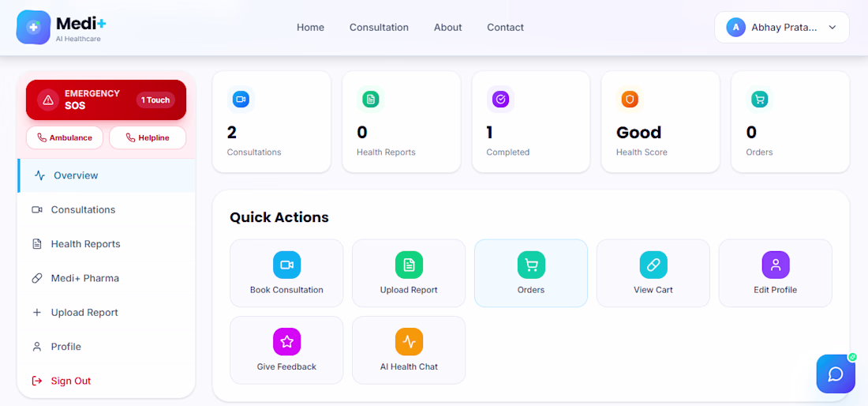Screen dimensions: 868x406
Task: Click the green document icon for Upload Report
Action: pyautogui.click(x=409, y=265)
